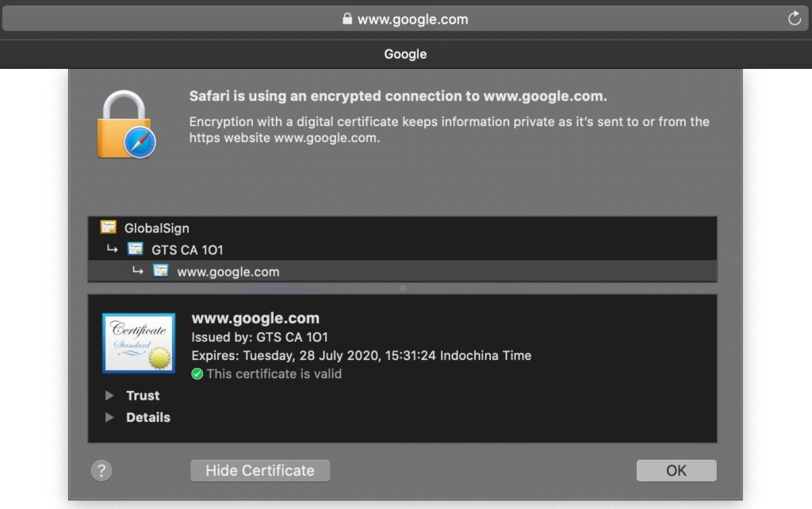
Task: Click 'This certificate is valid' text
Action: tap(274, 374)
